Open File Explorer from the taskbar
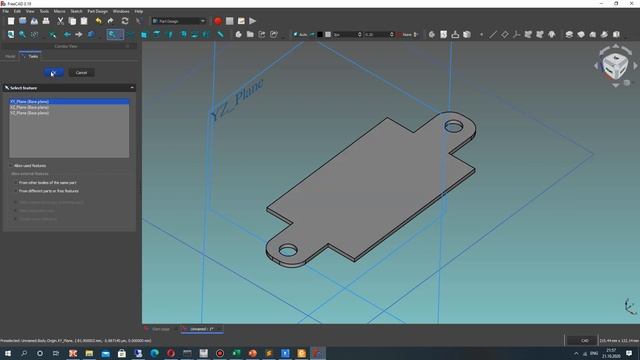The image size is (640, 360). point(89,353)
